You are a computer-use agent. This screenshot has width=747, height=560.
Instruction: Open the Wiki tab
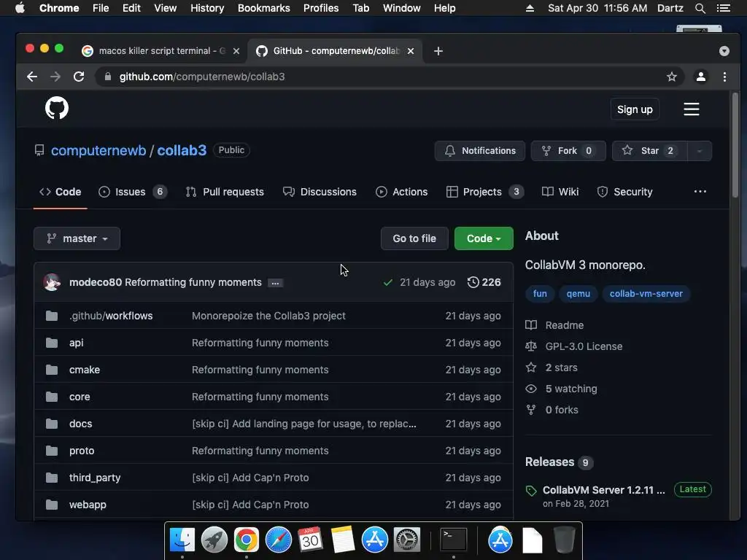coord(560,192)
